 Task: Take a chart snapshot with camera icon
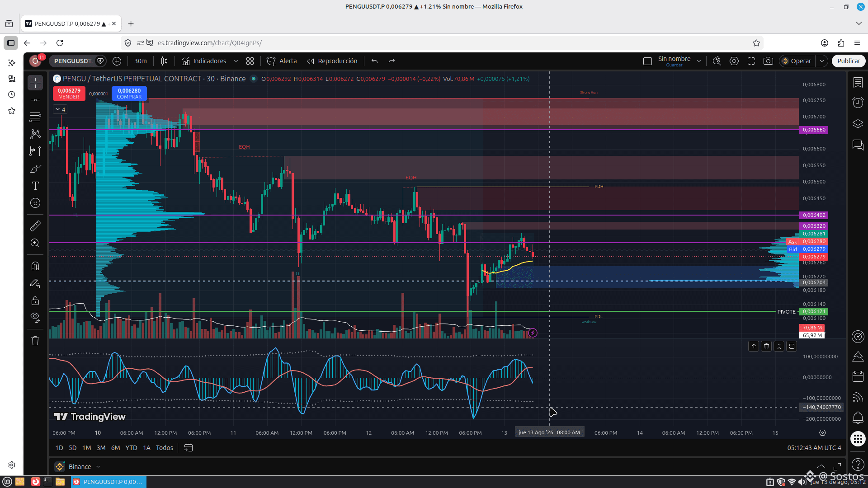[x=768, y=61]
